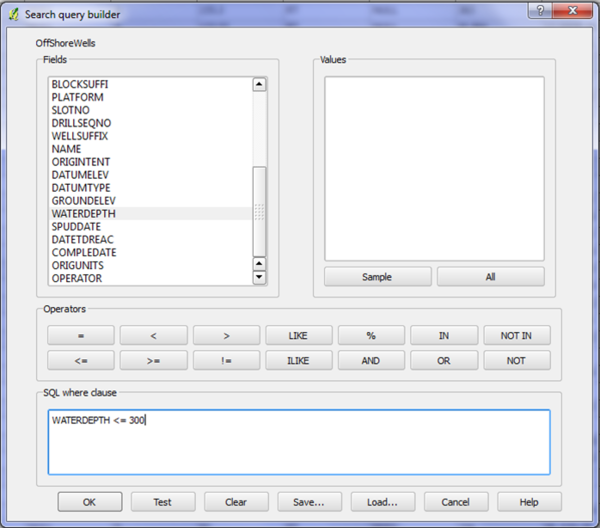Insert the NOT IN operator
This screenshot has height=528, width=600.
tap(516, 336)
